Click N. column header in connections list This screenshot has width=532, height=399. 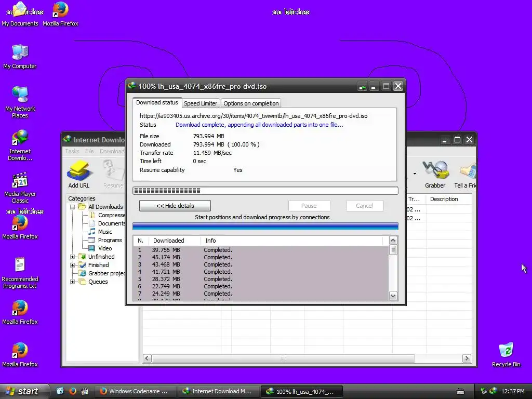(x=141, y=241)
